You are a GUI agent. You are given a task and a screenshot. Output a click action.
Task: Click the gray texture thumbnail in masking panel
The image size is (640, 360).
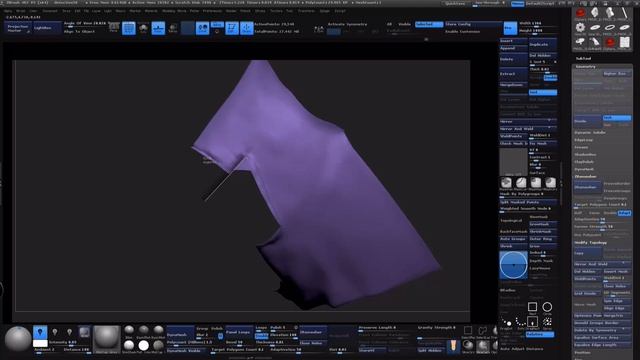pyautogui.click(x=513, y=162)
